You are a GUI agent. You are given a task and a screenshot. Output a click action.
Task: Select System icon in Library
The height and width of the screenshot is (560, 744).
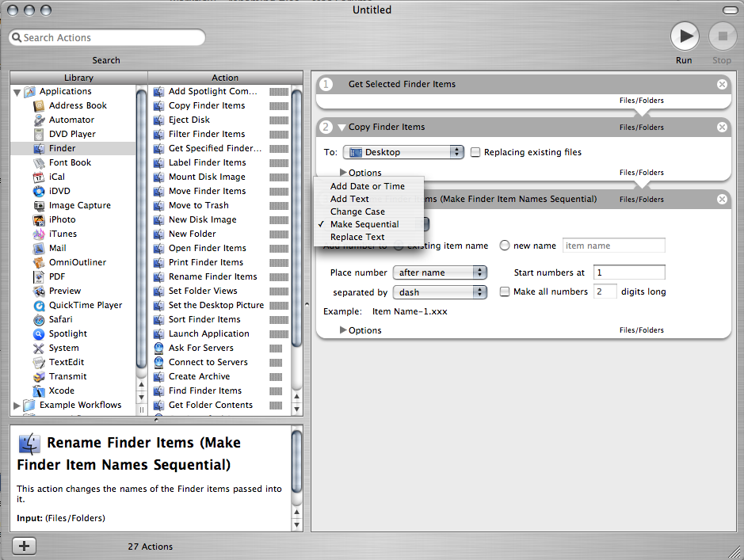click(x=39, y=348)
